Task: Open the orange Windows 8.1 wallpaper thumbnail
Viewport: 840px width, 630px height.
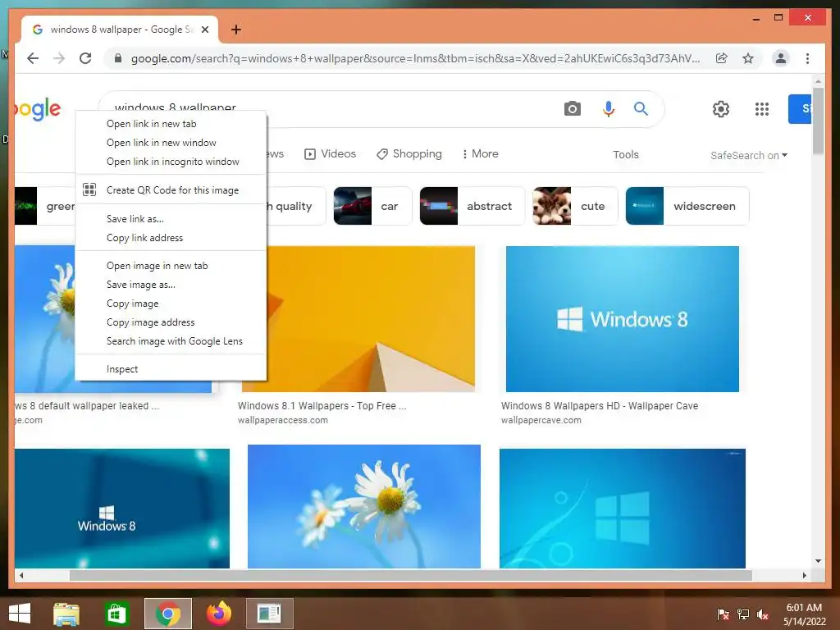Action: point(371,319)
